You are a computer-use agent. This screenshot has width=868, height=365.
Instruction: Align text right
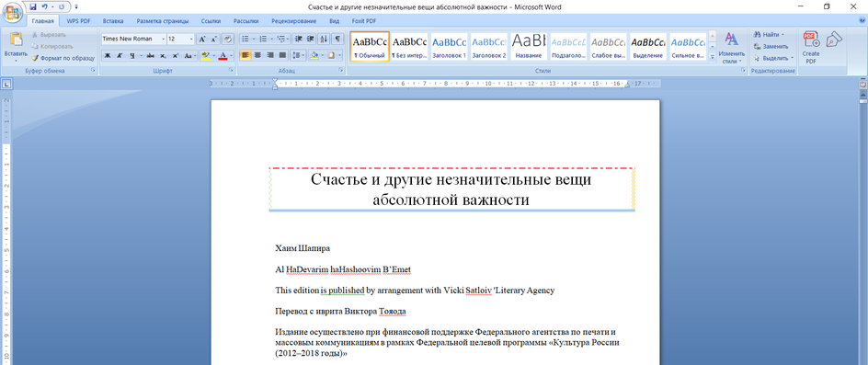[270, 55]
